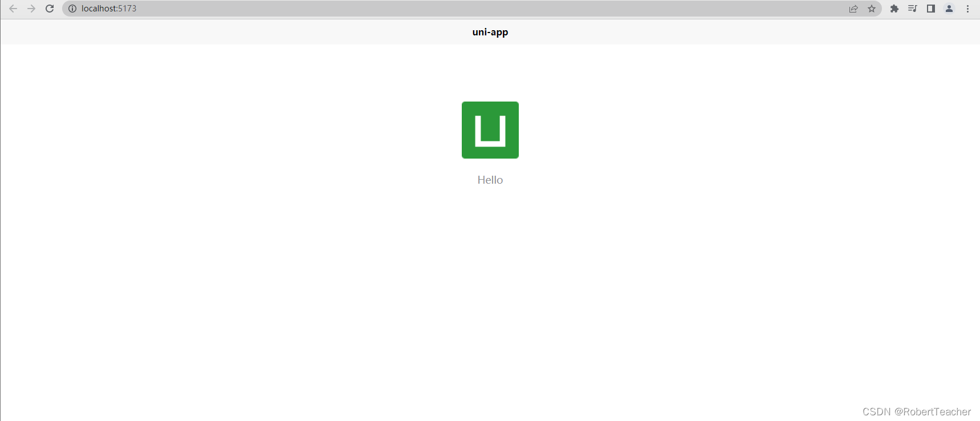View site information icon beside the URL
The width and height of the screenshot is (980, 421).
[72, 9]
